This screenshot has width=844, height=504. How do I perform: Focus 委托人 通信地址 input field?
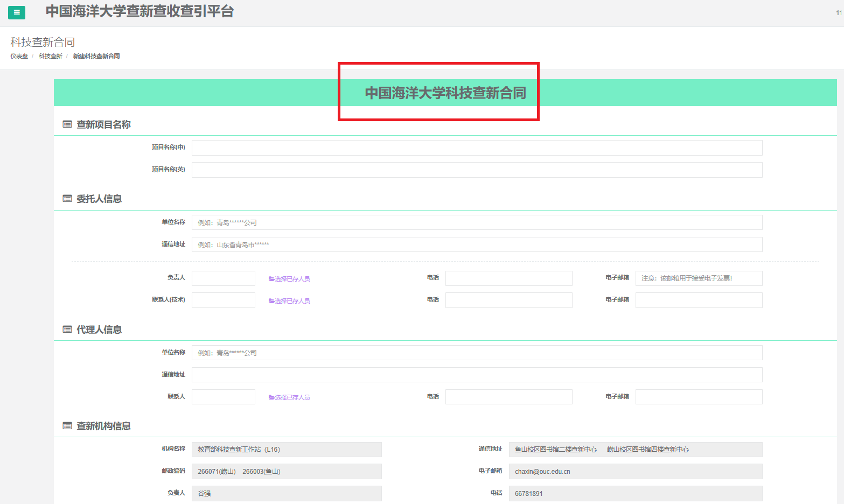click(x=477, y=244)
